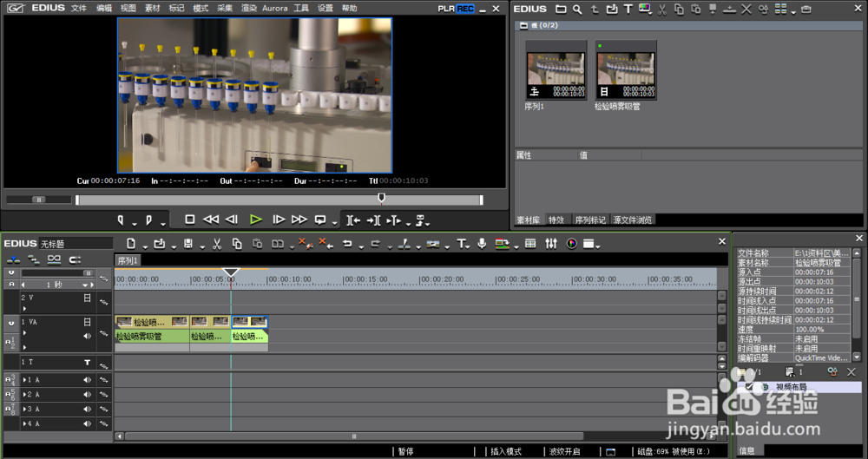Click the undo arrow in timeline toolbar
Image resolution: width=868 pixels, height=459 pixels.
pyautogui.click(x=347, y=244)
